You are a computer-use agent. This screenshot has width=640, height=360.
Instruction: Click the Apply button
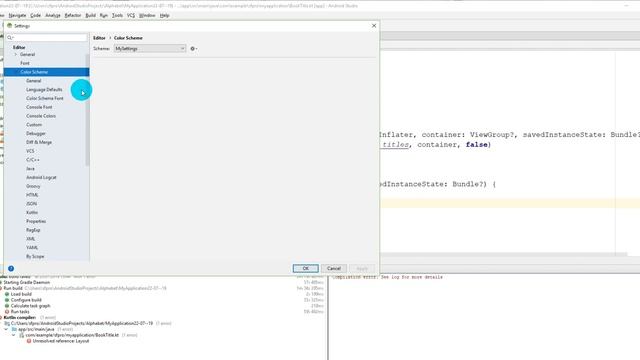point(362,269)
